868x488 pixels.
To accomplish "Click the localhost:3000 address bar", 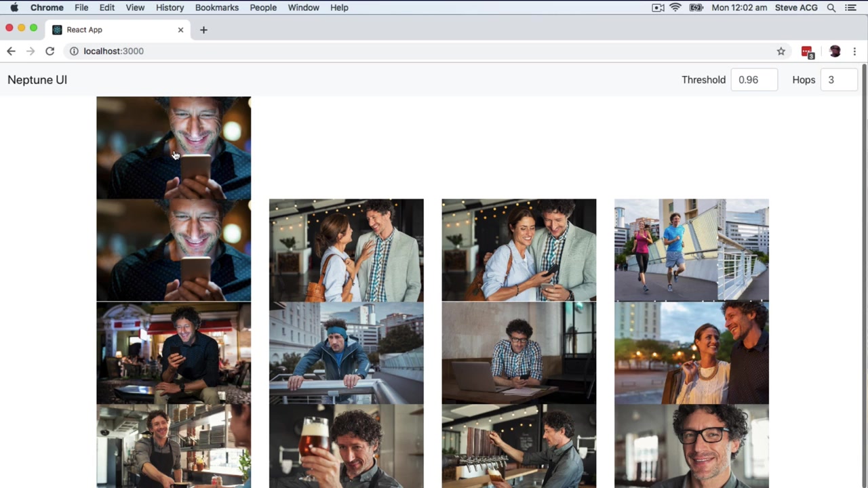I will (427, 51).
